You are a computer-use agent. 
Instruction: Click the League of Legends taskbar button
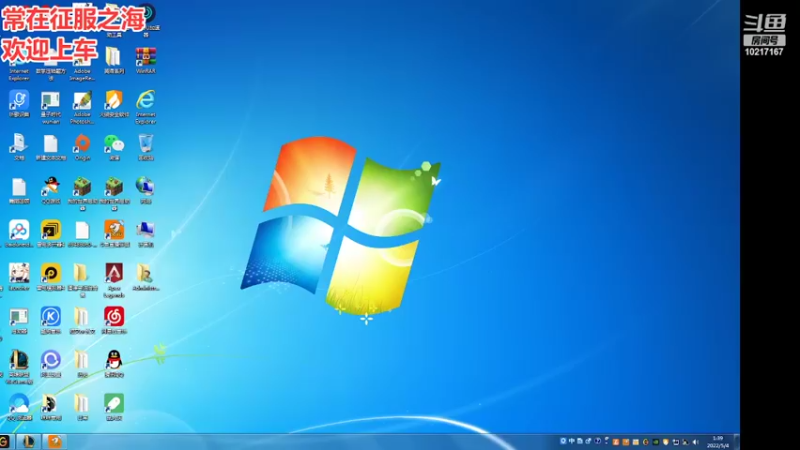(x=28, y=442)
